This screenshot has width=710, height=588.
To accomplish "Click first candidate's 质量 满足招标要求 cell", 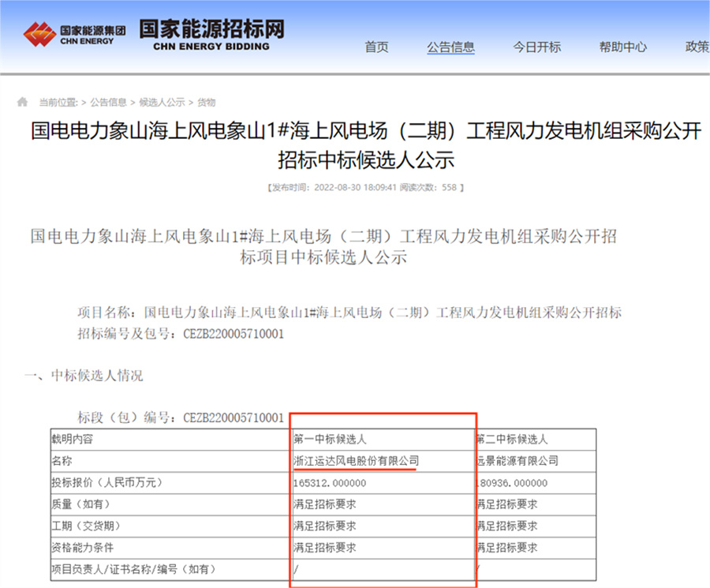I will tap(383, 504).
